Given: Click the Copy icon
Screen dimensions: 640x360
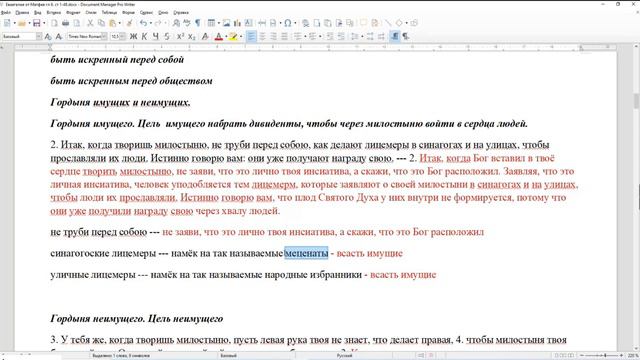Looking at the screenshot, I should 101,23.
